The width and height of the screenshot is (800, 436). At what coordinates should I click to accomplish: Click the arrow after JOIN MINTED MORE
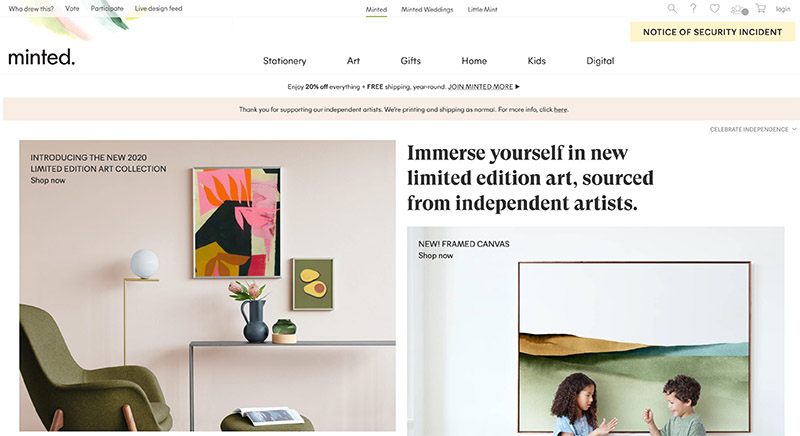pos(517,87)
